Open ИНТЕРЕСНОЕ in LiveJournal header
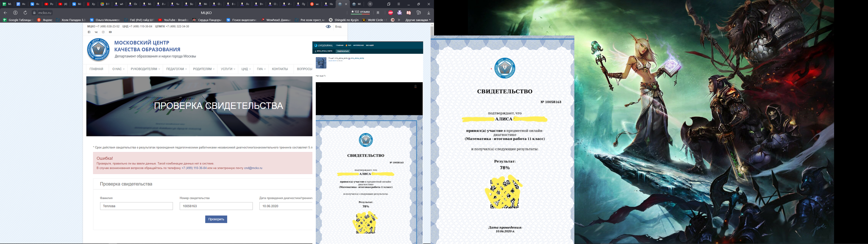The height and width of the screenshot is (244, 868). [359, 45]
